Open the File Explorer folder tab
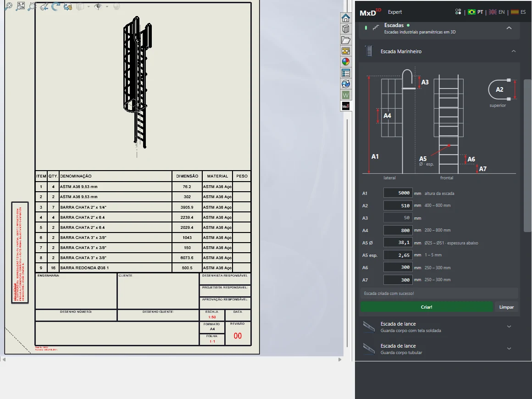Screen dimensions: 532x399 point(346,40)
